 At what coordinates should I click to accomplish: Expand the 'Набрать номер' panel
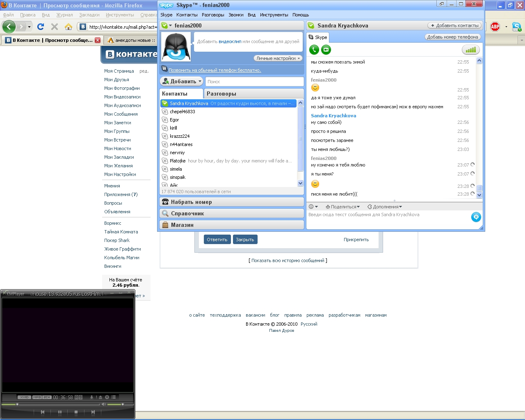click(232, 202)
